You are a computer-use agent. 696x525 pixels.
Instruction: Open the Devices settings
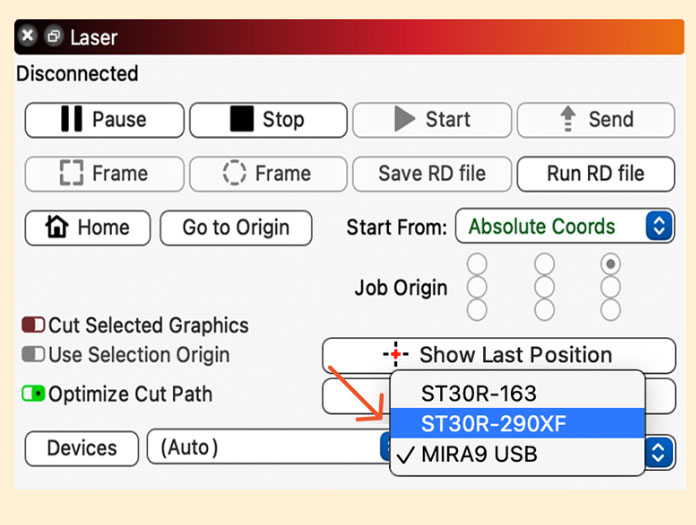pos(81,449)
